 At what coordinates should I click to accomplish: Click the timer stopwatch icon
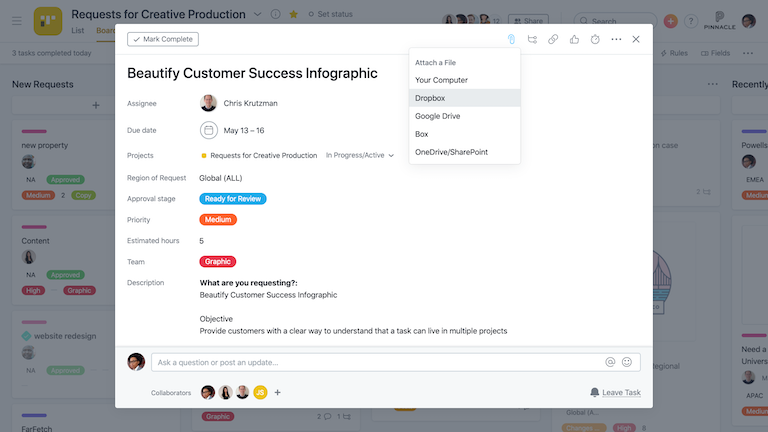[x=595, y=39]
